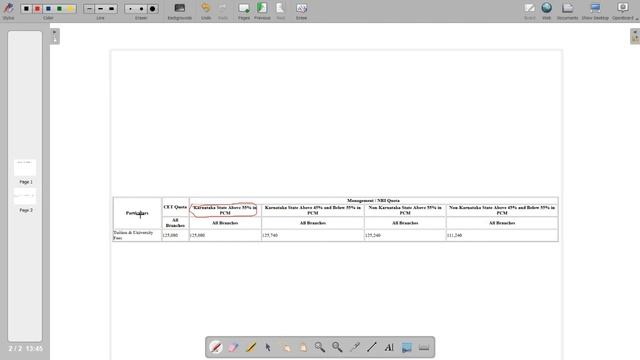Image resolution: width=640 pixels, height=360 pixels.
Task: Click the Tuition & University Fees row label
Action: pos(133,235)
